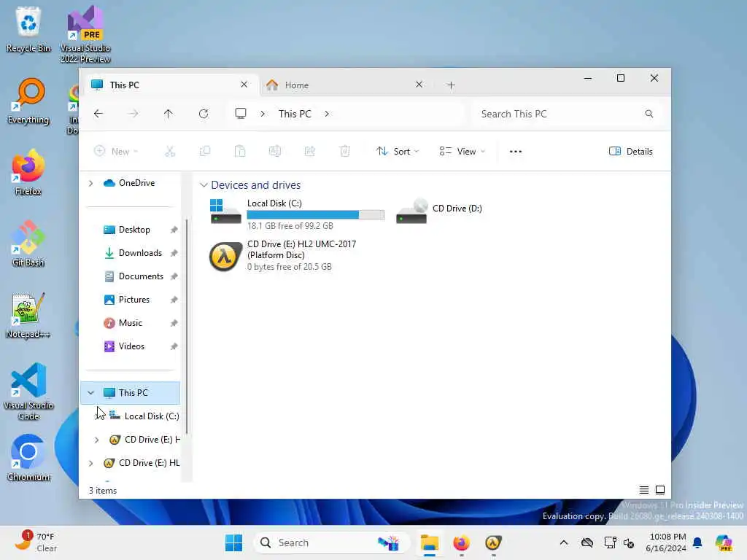This screenshot has width=747, height=560.
Task: Add a new Explorer tab
Action: click(x=451, y=85)
